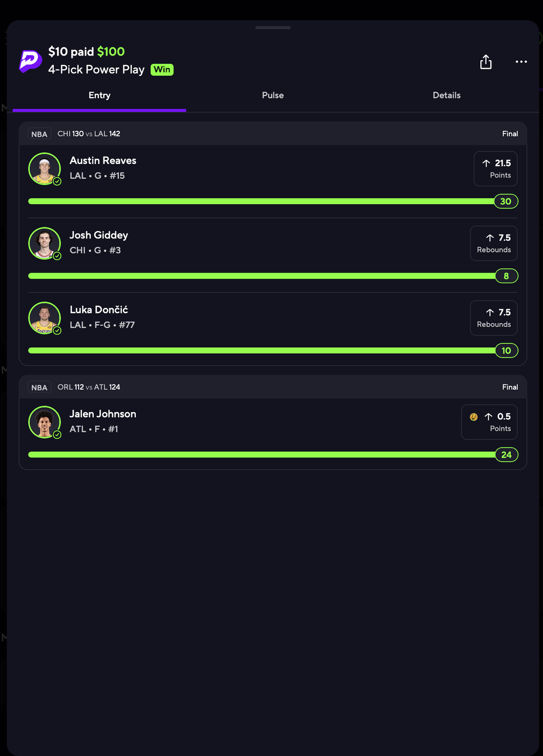The image size is (543, 756).
Task: Tap Josh Giddey's player avatar
Action: 45,243
